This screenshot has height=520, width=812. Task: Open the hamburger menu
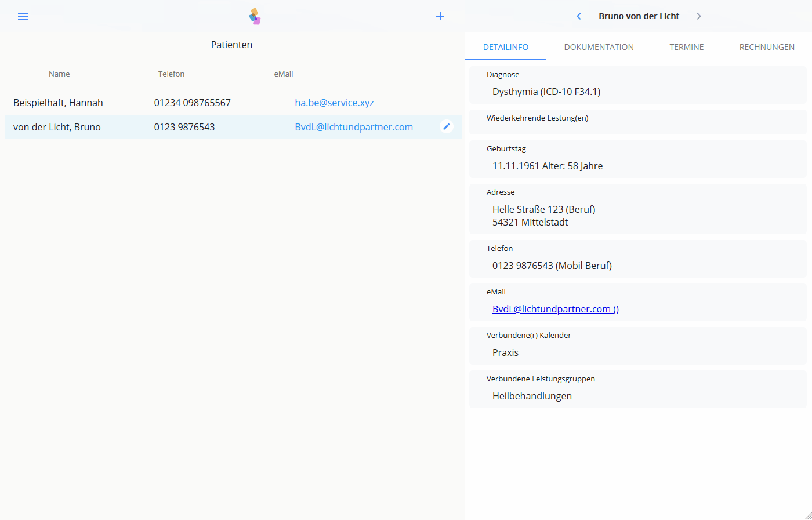23,16
